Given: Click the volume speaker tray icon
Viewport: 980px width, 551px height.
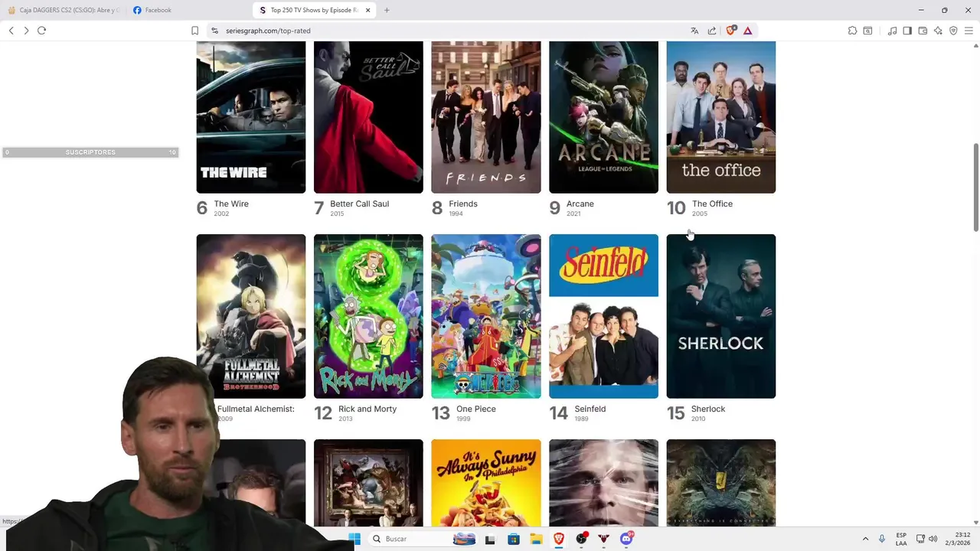Looking at the screenshot, I should click(x=933, y=539).
